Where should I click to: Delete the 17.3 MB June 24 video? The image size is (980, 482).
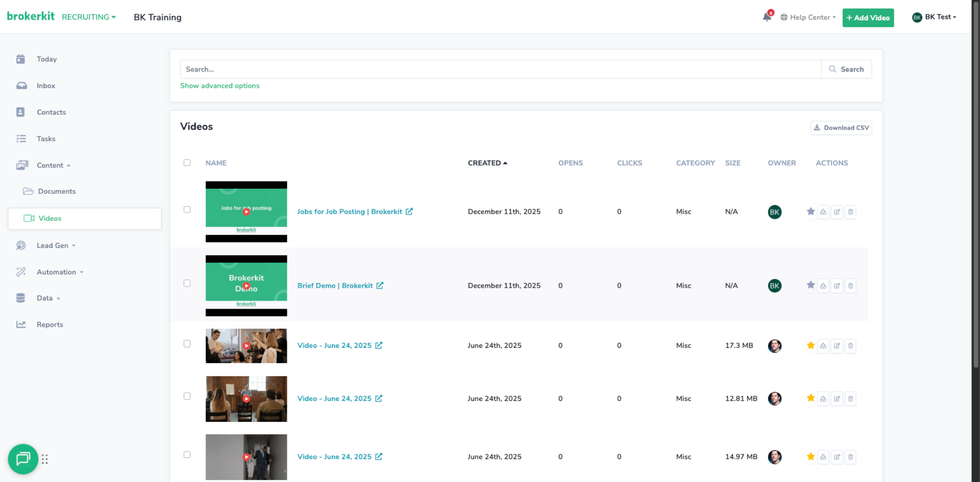tap(850, 346)
